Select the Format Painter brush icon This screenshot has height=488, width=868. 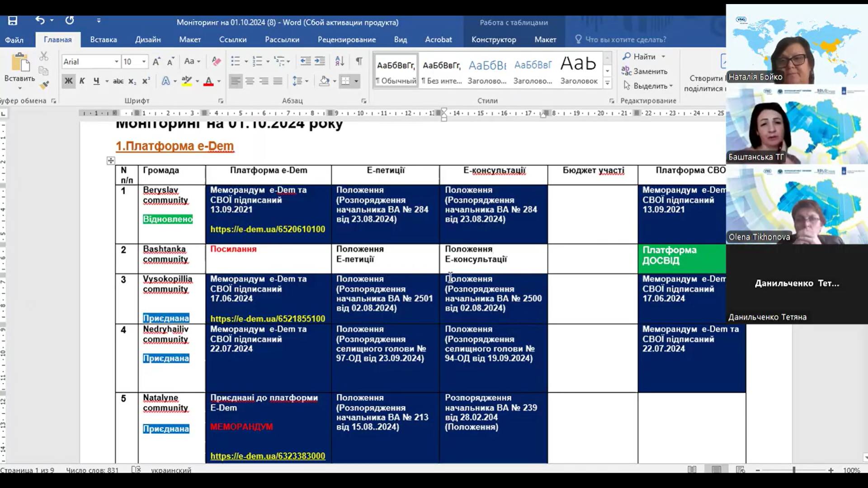[44, 84]
